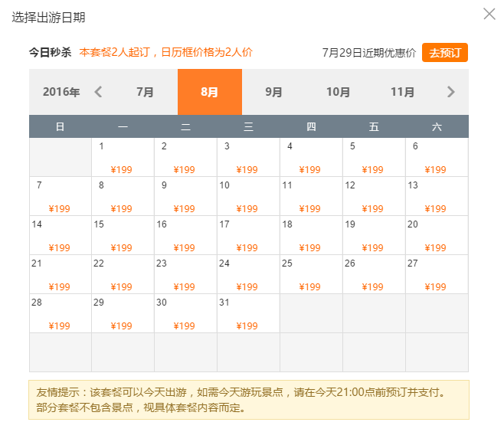The width and height of the screenshot is (504, 445).
Task: Select August 12 date cell
Action: click(x=374, y=196)
